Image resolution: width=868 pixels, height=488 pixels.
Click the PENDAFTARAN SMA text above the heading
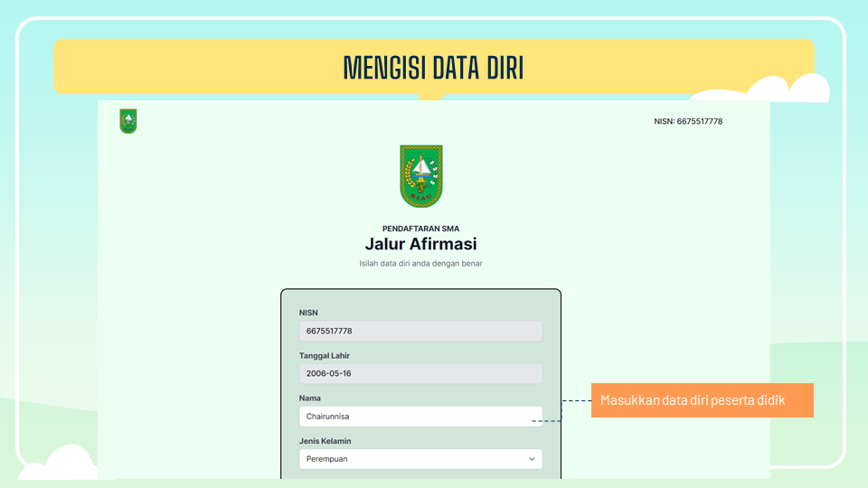point(420,229)
